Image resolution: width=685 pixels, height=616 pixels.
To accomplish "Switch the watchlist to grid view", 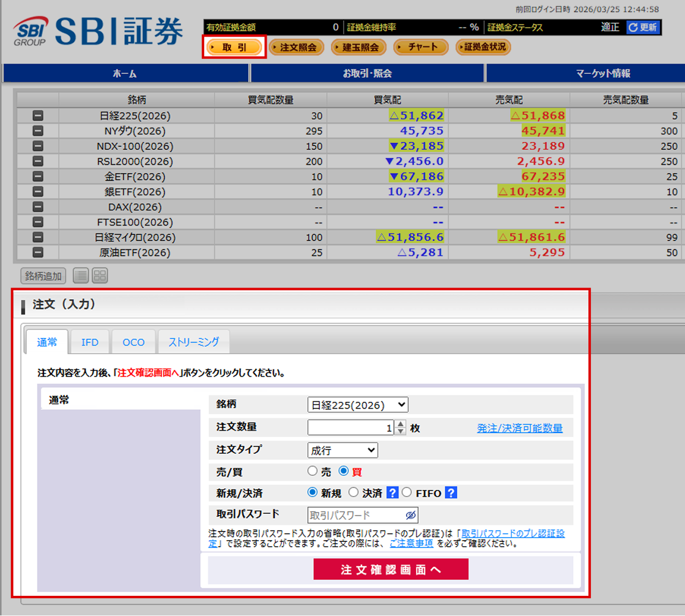I will tap(100, 276).
